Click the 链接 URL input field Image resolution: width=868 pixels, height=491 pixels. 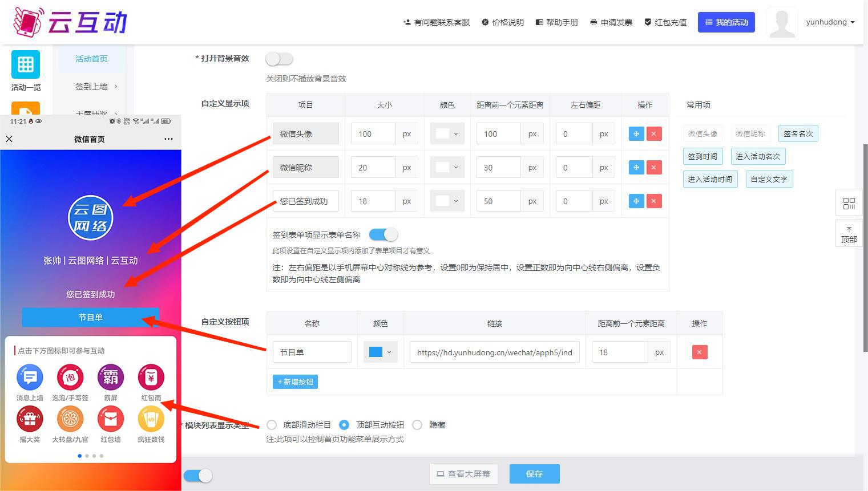pyautogui.click(x=494, y=352)
